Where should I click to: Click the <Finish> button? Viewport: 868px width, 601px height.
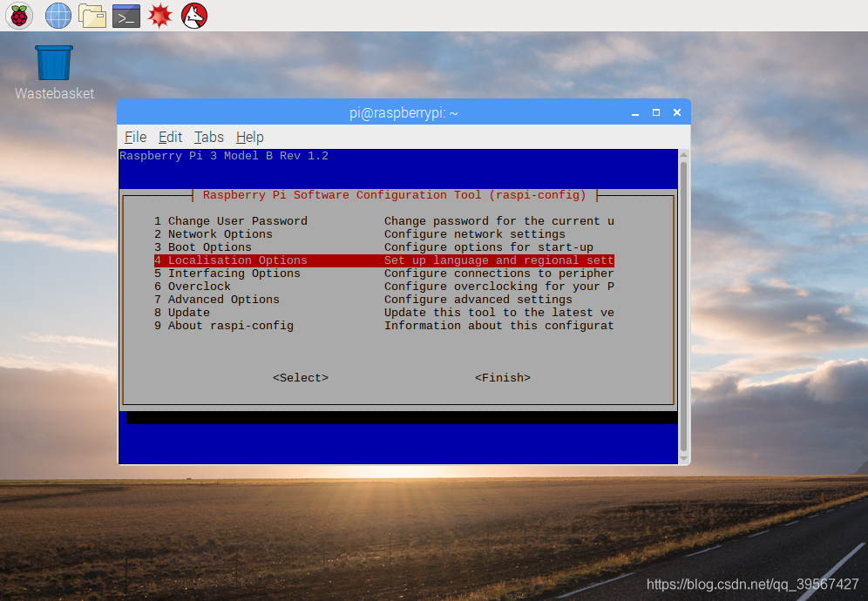[x=503, y=378]
